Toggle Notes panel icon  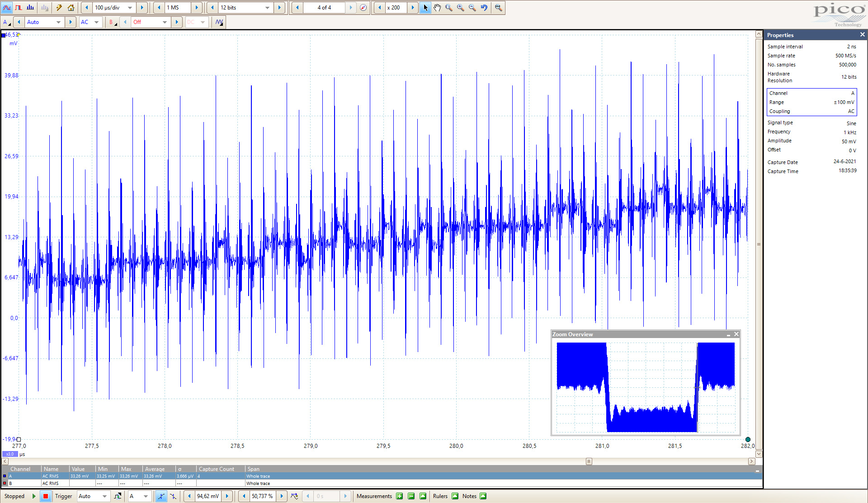point(483,496)
